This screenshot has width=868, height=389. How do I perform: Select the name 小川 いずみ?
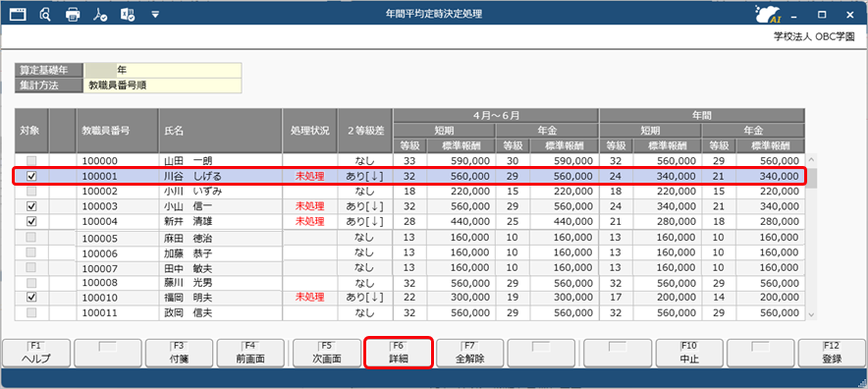[x=193, y=192]
